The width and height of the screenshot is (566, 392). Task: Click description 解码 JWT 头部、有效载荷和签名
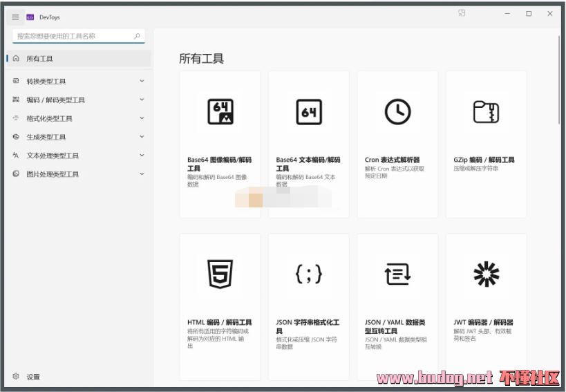(x=482, y=335)
